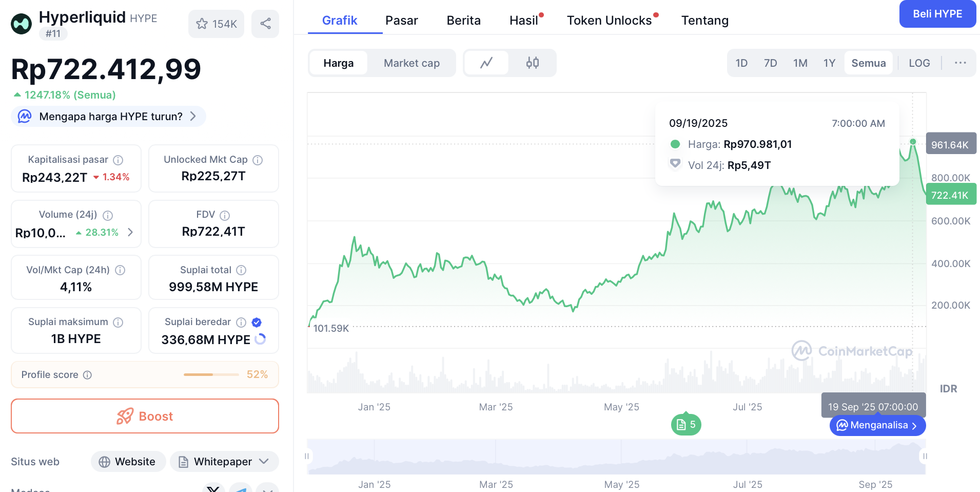The image size is (980, 492).
Task: Open info icon beside Volume (24j)
Action: point(108,215)
